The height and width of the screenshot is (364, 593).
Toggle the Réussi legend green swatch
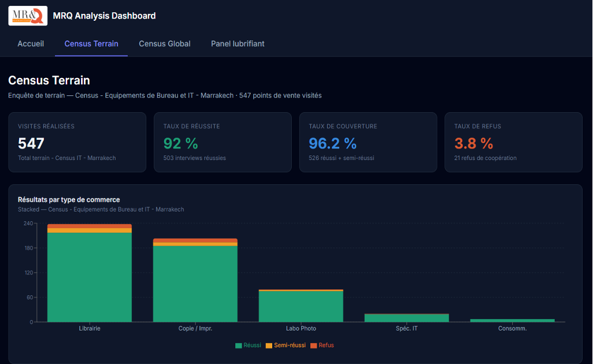239,346
